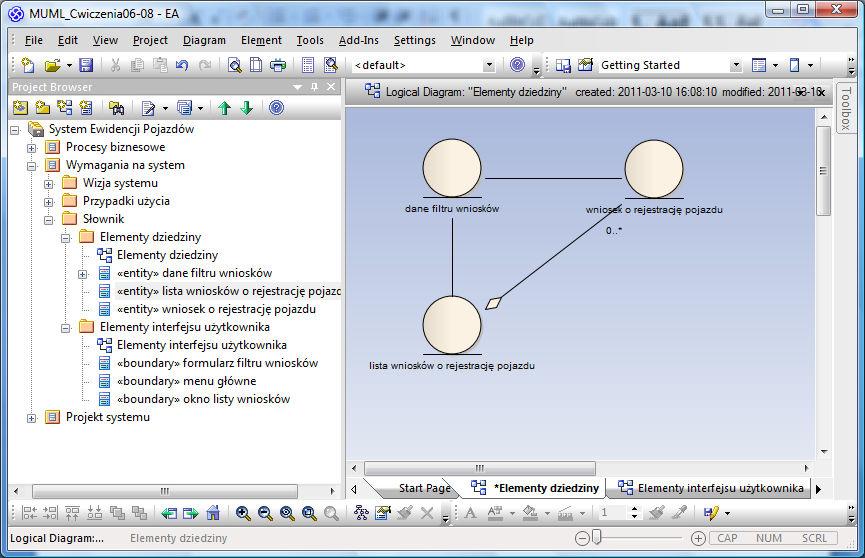Click the zoom-in plus button on status bar

[x=698, y=538]
